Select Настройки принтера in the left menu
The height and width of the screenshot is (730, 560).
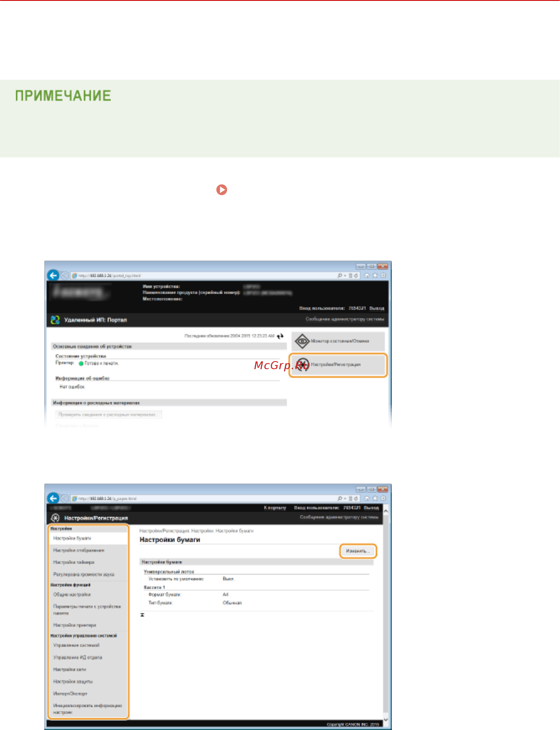(88, 625)
